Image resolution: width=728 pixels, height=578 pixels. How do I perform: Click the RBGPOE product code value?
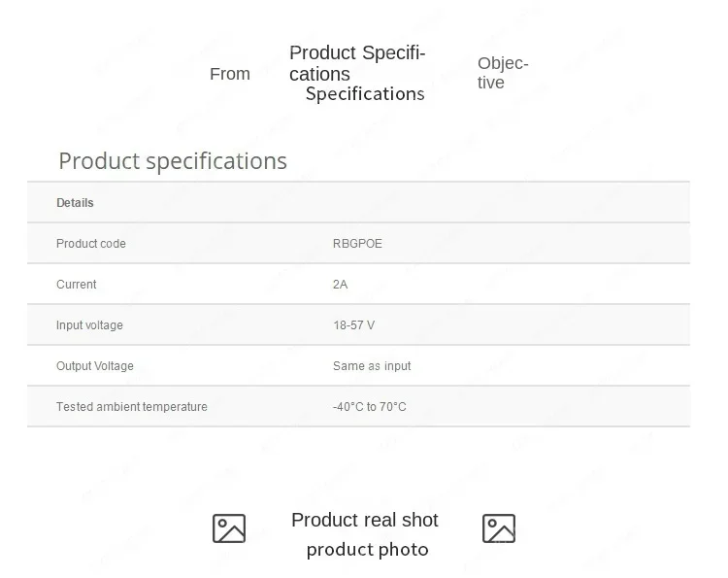click(x=357, y=244)
